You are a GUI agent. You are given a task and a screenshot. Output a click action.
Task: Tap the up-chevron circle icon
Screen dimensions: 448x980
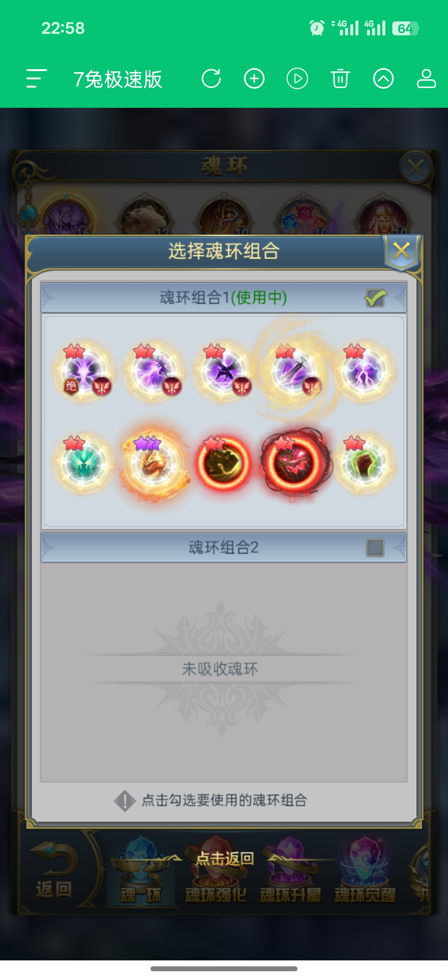pyautogui.click(x=383, y=79)
